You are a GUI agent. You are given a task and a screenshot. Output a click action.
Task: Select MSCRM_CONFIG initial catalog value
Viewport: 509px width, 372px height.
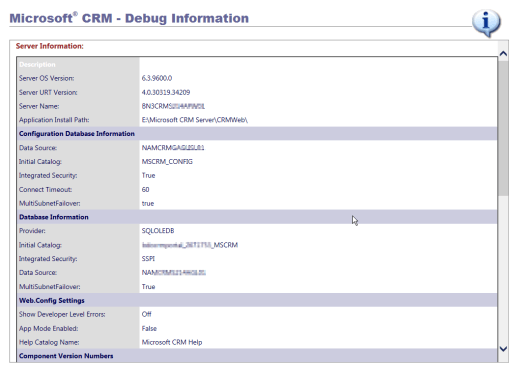click(167, 162)
